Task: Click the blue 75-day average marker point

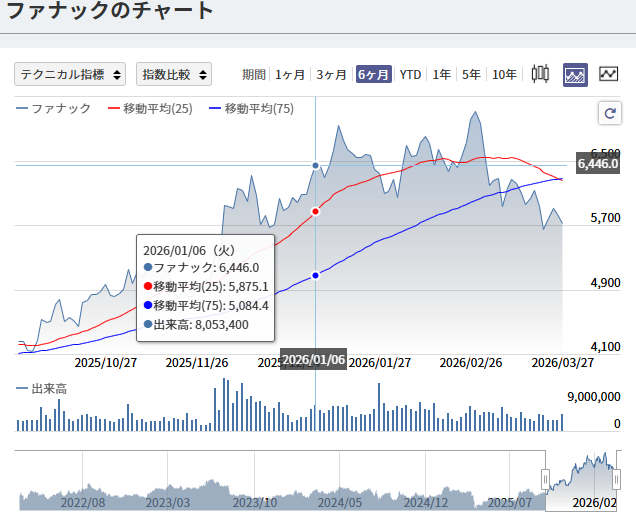Action: click(x=316, y=275)
